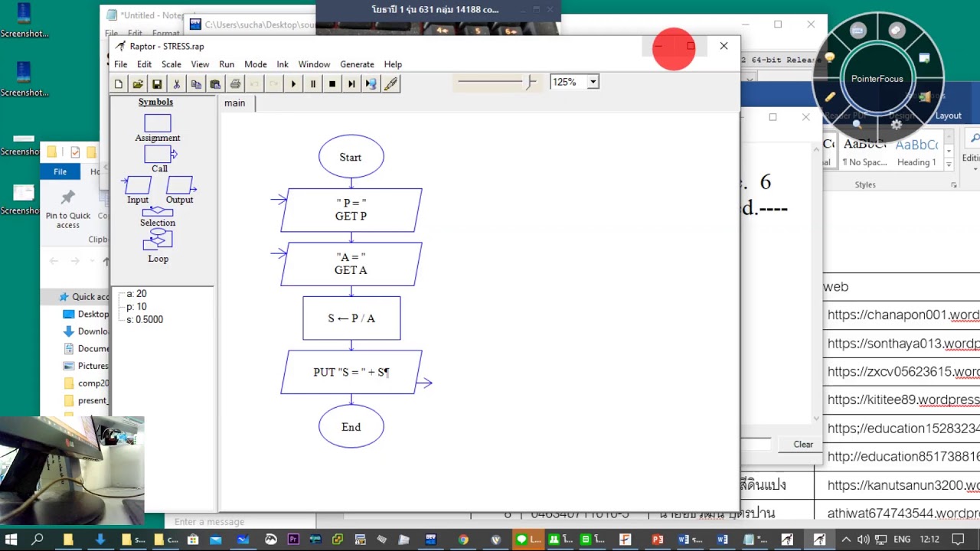980x551 pixels.
Task: Select the Selection symbol
Action: (x=158, y=217)
